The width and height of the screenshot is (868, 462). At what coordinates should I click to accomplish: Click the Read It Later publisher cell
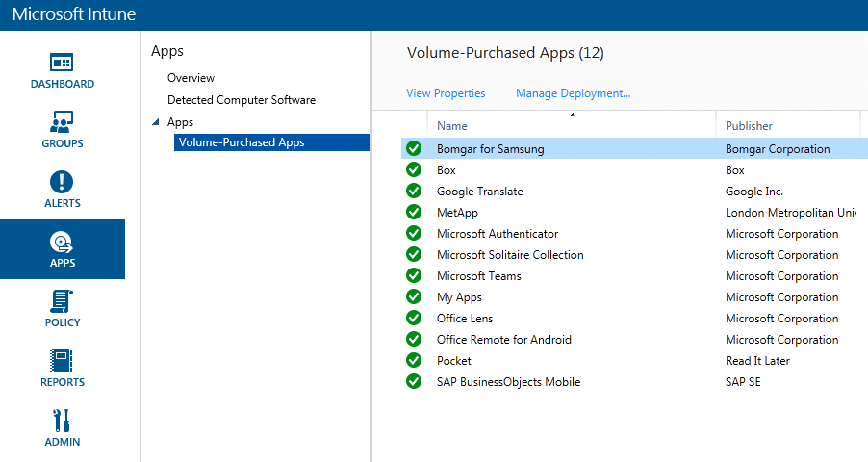click(x=758, y=361)
